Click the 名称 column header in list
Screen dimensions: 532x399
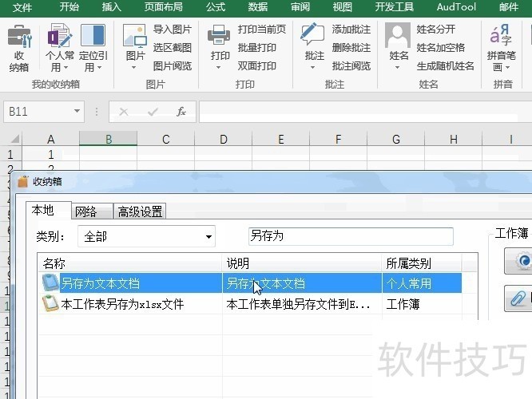click(129, 263)
